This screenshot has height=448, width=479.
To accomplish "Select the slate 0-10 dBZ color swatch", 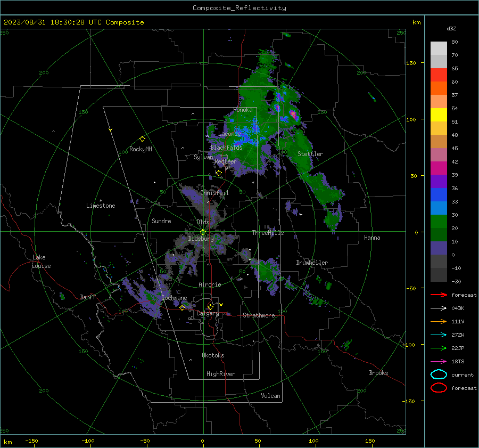I will pos(439,248).
